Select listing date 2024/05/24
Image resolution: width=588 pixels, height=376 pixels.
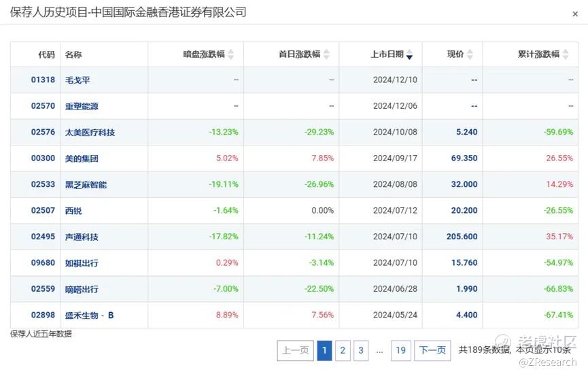coord(395,315)
